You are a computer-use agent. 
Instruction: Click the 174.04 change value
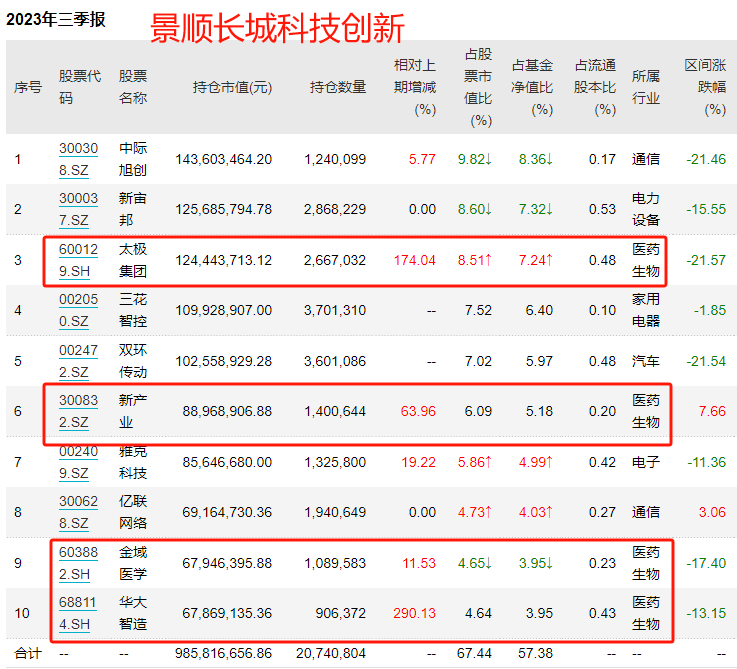pos(415,260)
